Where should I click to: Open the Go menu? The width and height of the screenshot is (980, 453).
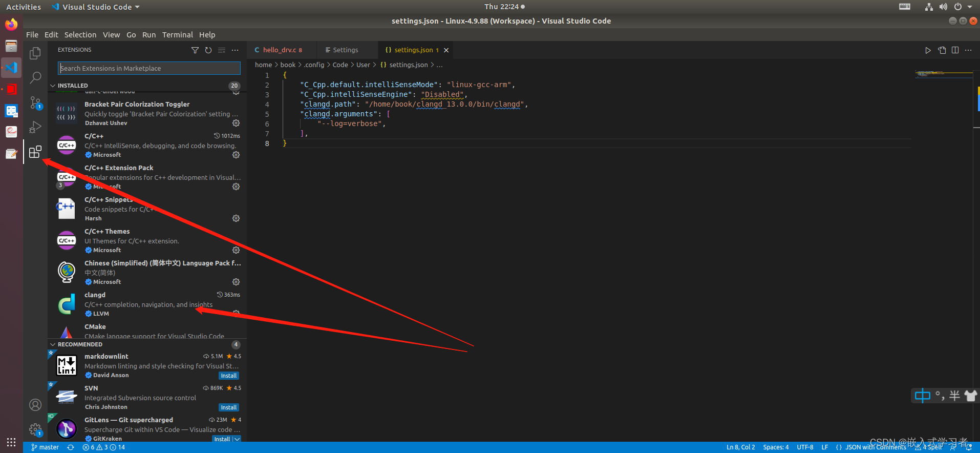coord(131,35)
